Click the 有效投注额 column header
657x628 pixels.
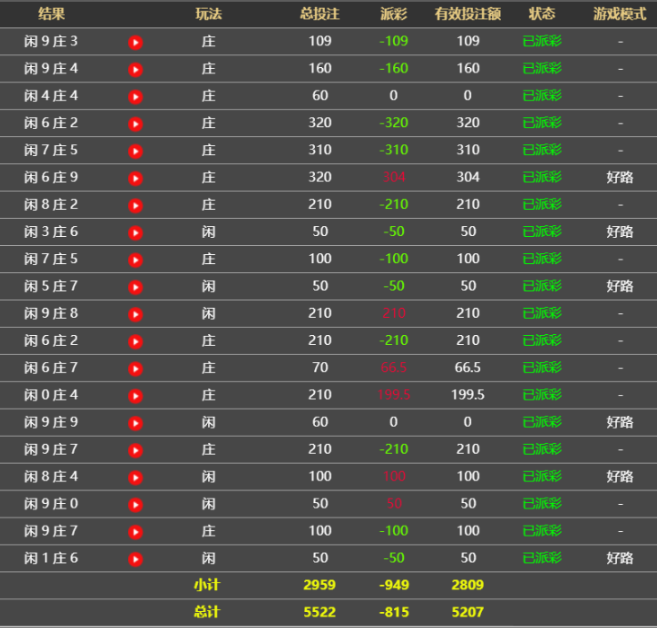click(468, 14)
